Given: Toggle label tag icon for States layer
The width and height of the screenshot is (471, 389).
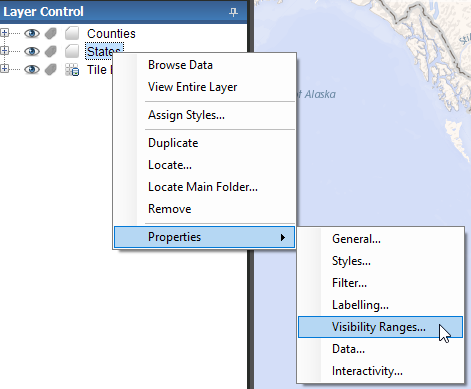Looking at the screenshot, I should (51, 51).
